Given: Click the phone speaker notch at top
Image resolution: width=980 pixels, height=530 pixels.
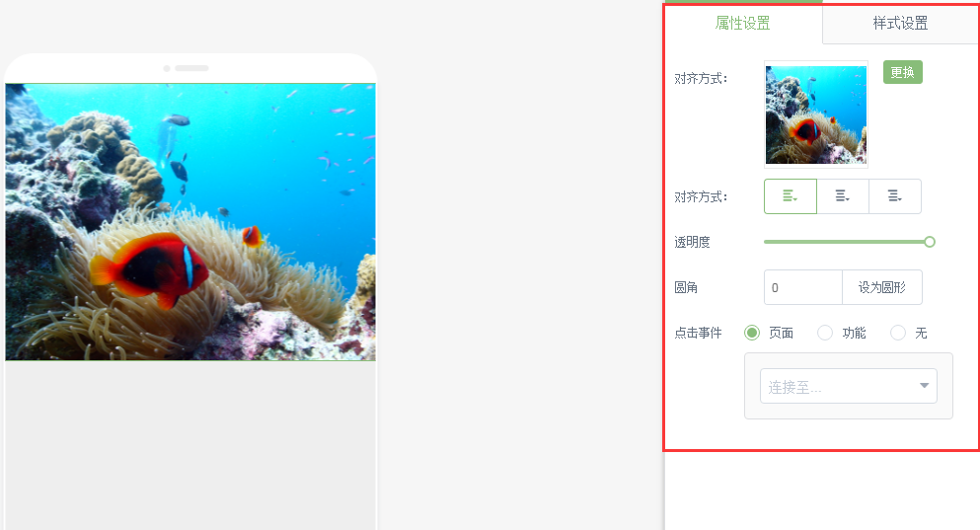Looking at the screenshot, I should pos(191,68).
